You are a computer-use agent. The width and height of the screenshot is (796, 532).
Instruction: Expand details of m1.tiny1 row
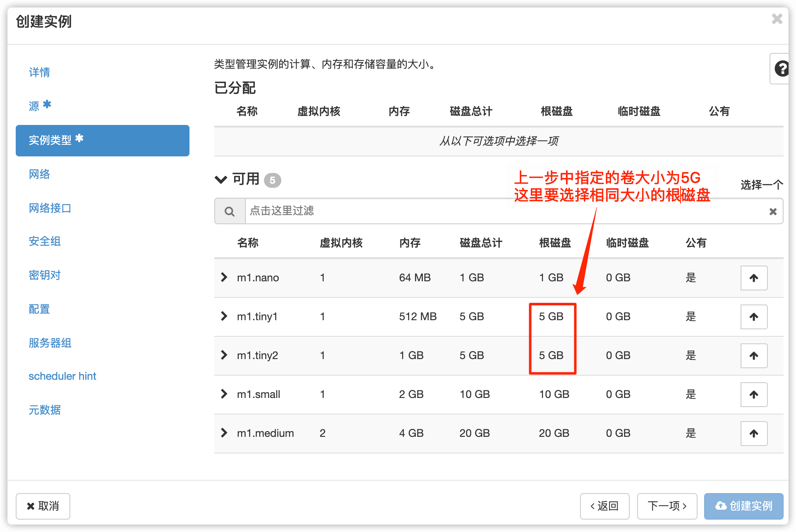coord(224,316)
